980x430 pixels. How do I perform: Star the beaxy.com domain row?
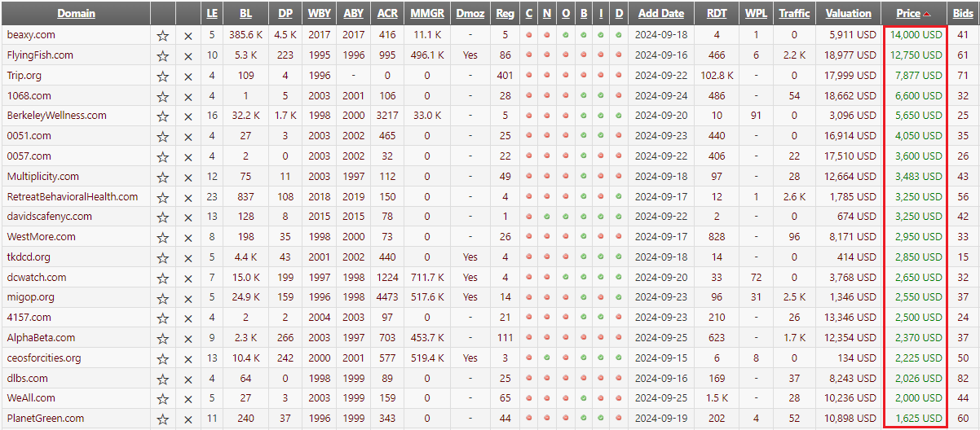pos(163,36)
